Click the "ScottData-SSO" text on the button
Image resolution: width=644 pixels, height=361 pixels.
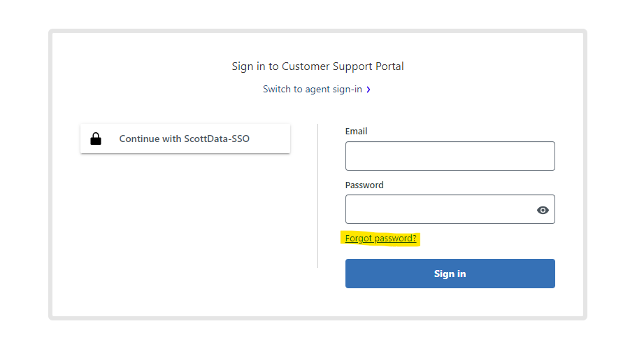[x=217, y=139]
